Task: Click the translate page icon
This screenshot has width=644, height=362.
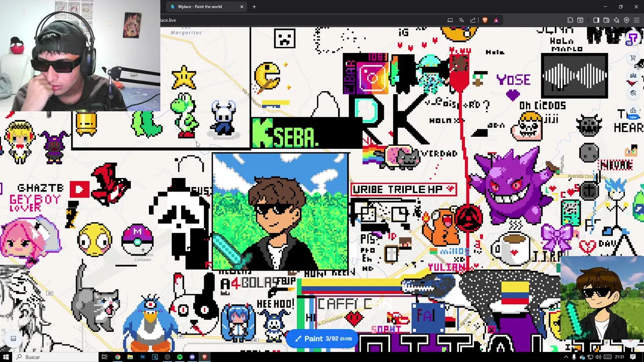Action: [461, 20]
